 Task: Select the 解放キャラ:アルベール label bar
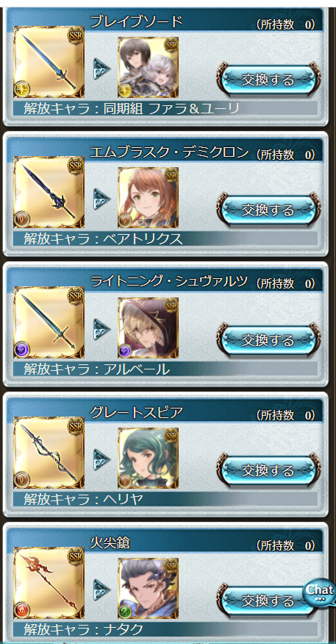pyautogui.click(x=165, y=369)
